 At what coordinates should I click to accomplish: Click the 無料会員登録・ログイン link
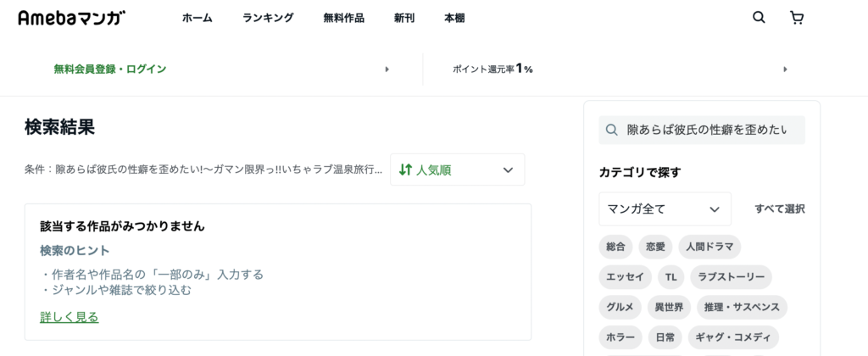point(109,70)
